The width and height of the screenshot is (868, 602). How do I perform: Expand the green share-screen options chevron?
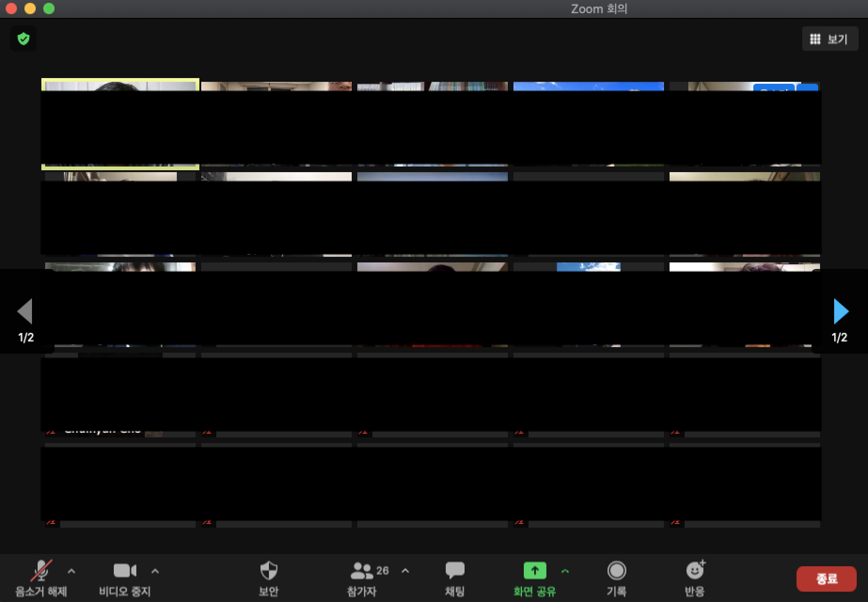point(565,571)
